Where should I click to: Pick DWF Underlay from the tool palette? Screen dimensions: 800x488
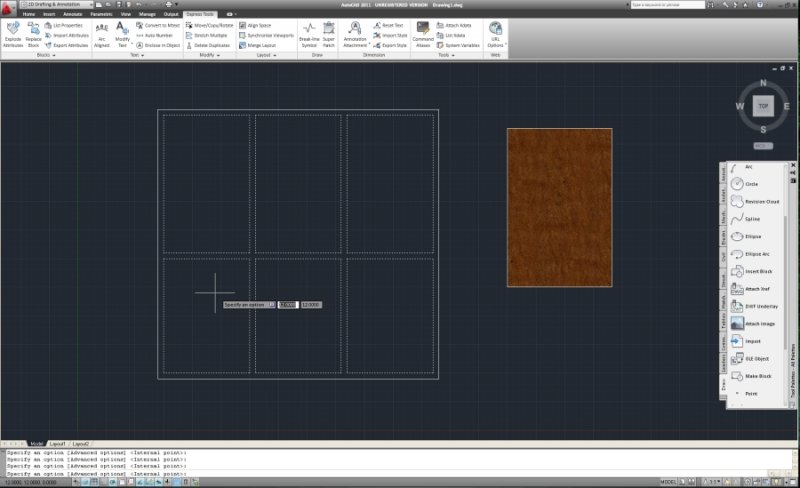click(x=755, y=306)
